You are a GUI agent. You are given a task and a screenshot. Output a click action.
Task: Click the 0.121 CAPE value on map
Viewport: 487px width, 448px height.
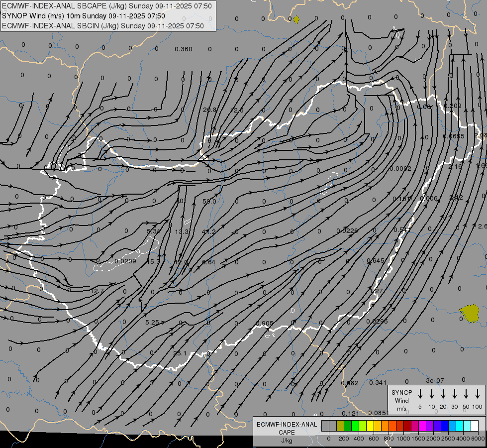coord(350,413)
